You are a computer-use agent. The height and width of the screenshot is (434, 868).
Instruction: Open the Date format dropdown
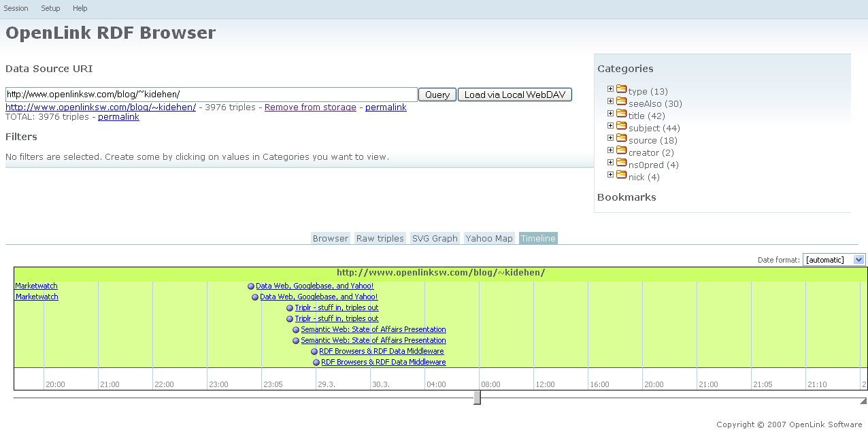pos(834,260)
